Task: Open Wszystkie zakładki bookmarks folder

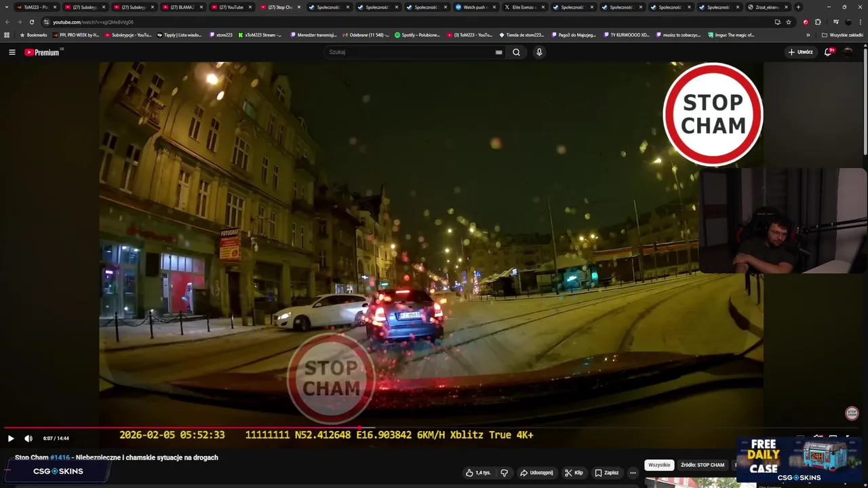Action: 842,35
